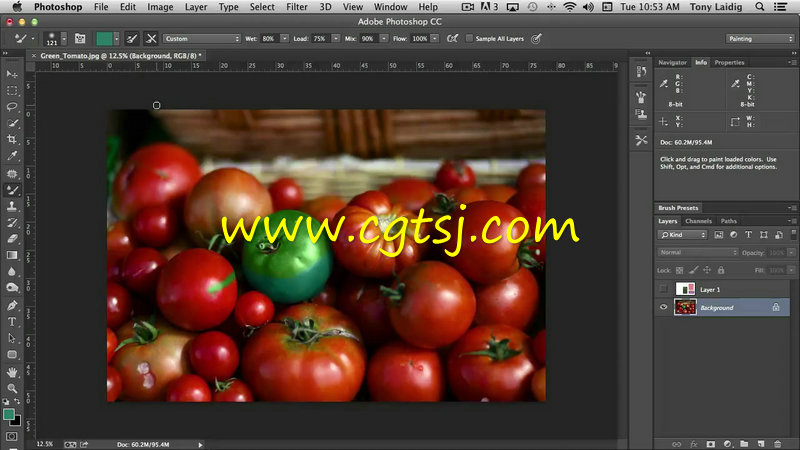Select the Eyedropper tool

coord(12,156)
